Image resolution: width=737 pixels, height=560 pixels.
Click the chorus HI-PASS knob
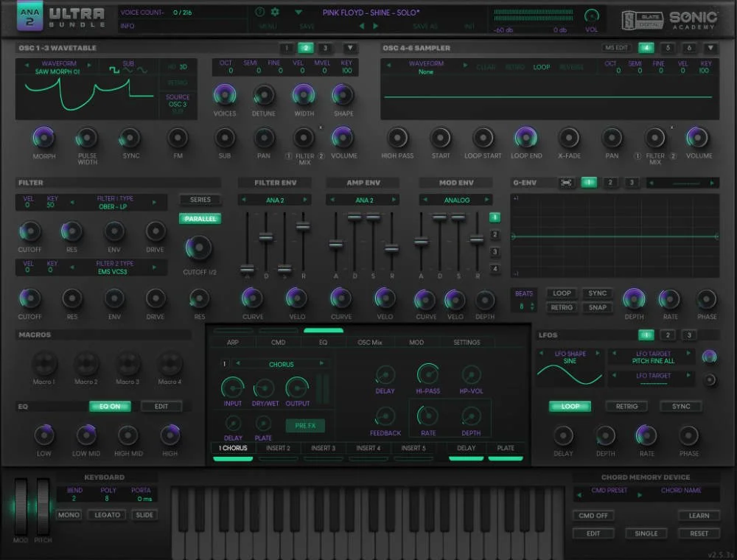427,374
